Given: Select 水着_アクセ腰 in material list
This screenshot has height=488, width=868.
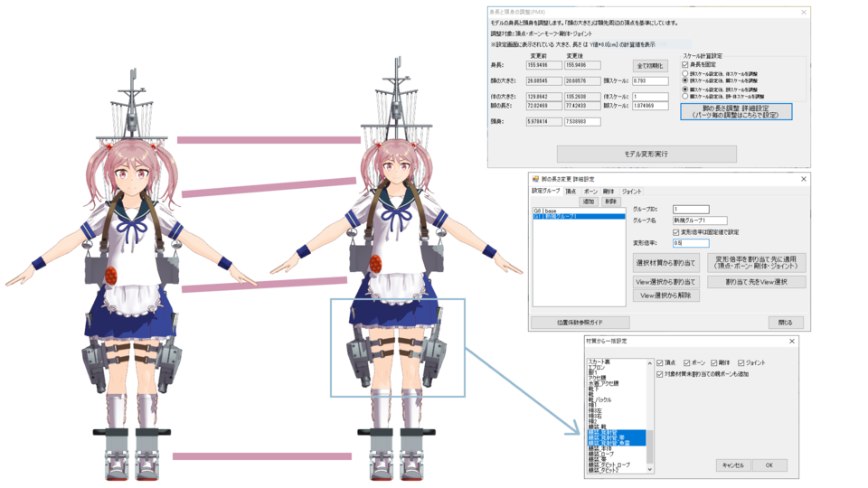Looking at the screenshot, I should click(617, 383).
